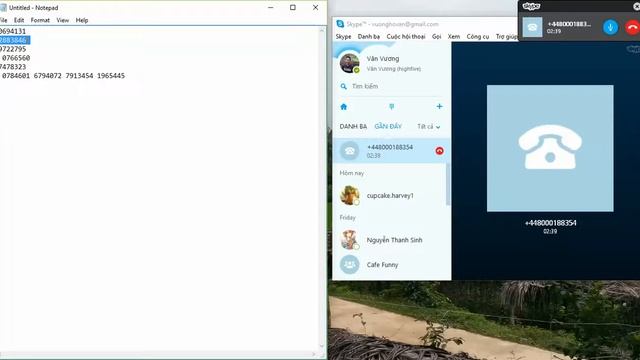This screenshot has width=640, height=360.
Task: Open the Skype dial pad icon
Action: (391, 107)
